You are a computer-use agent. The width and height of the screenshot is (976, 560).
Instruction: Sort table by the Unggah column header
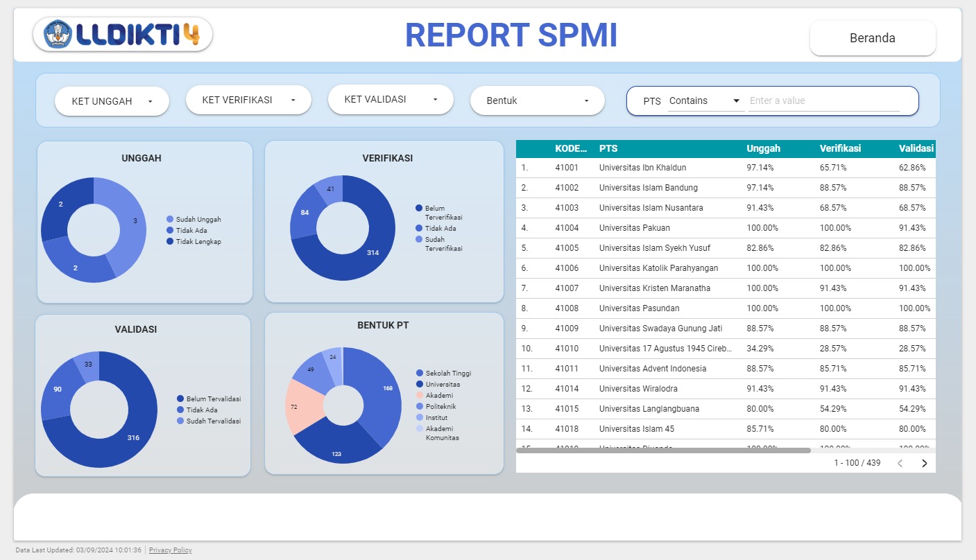[763, 148]
